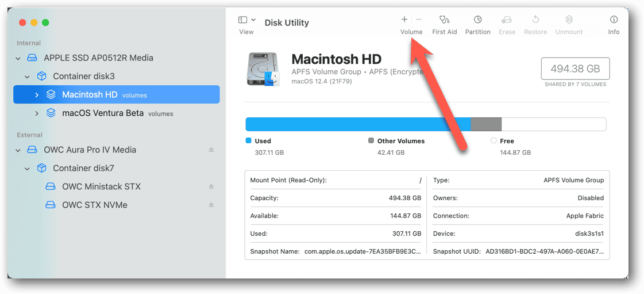Eject the OWC STX NVMe volume

(x=211, y=205)
